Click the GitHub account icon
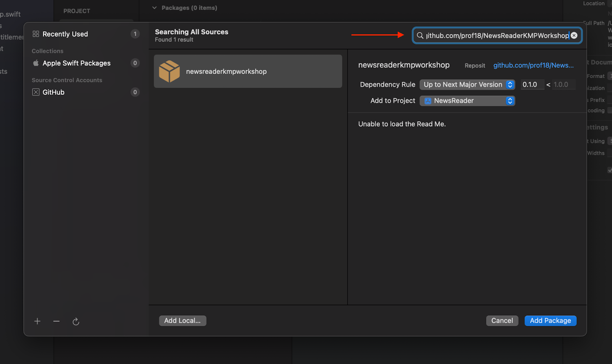 36,92
